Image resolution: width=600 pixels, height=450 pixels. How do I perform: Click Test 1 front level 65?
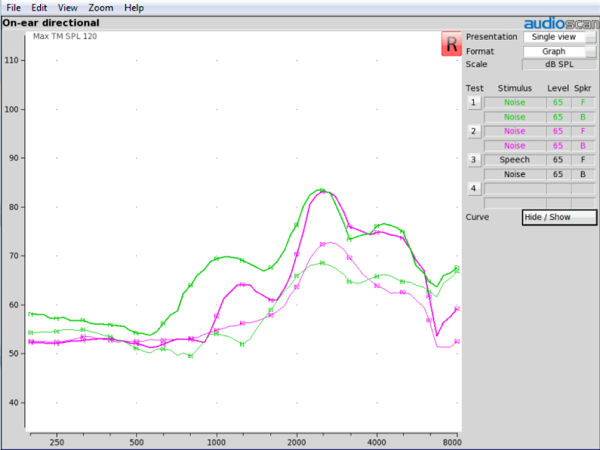[x=558, y=103]
